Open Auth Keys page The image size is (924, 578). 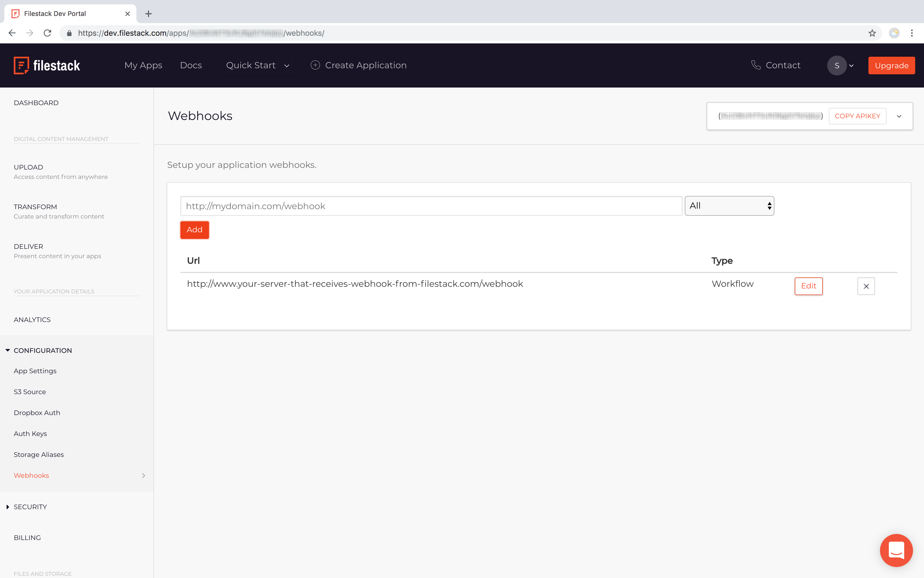(30, 433)
